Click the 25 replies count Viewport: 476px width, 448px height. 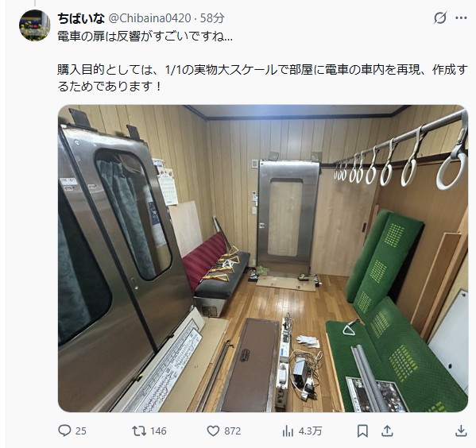(x=81, y=431)
